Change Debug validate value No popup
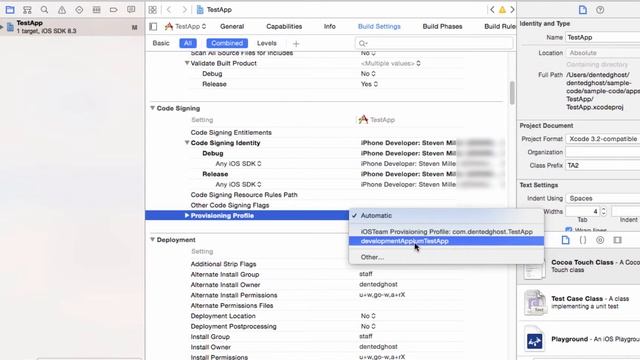Image resolution: width=640 pixels, height=360 pixels. point(368,74)
